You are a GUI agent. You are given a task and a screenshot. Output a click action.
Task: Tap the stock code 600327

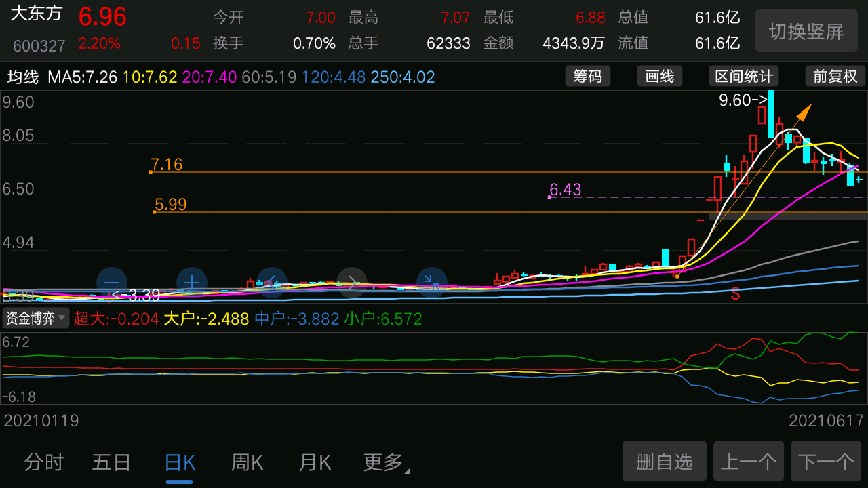(39, 46)
